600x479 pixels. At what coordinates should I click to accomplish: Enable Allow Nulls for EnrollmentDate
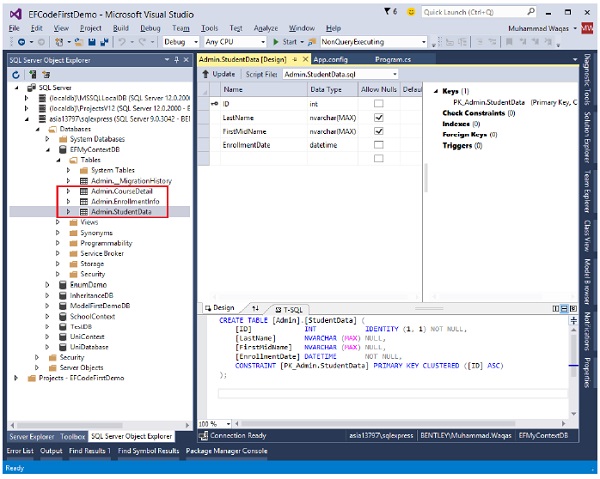[x=378, y=145]
